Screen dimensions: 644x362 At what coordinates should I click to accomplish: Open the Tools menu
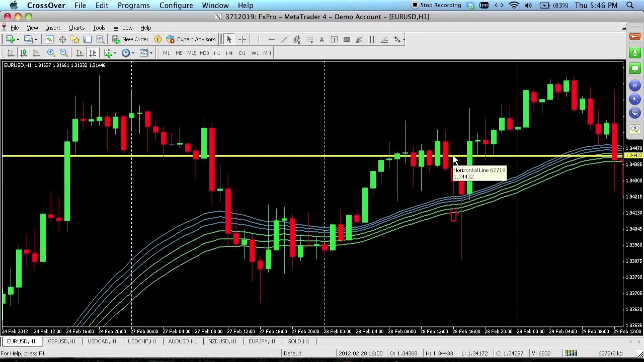pyautogui.click(x=99, y=28)
